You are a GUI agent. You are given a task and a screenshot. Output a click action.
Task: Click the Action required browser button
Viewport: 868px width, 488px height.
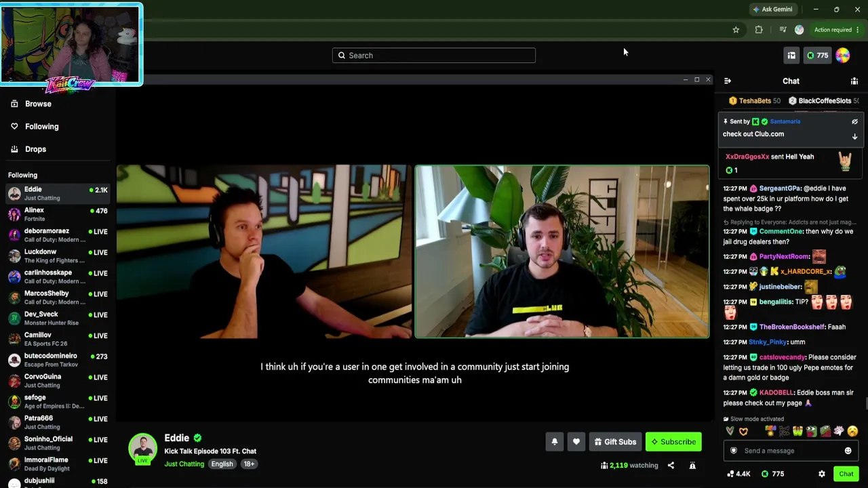click(837, 30)
